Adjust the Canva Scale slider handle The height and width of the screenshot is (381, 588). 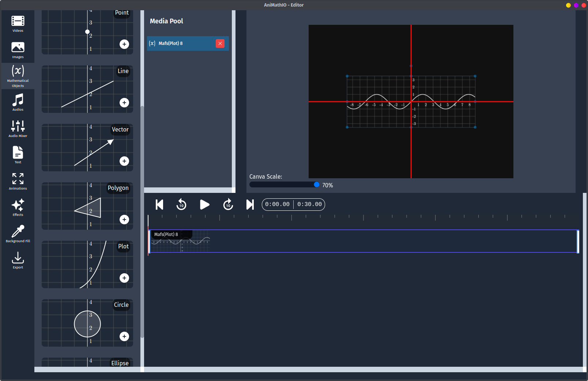click(x=317, y=184)
